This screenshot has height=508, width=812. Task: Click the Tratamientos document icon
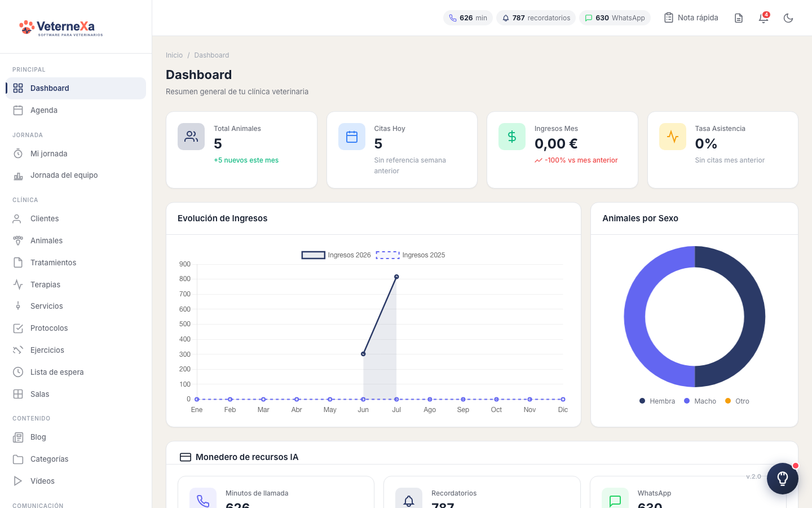click(18, 262)
